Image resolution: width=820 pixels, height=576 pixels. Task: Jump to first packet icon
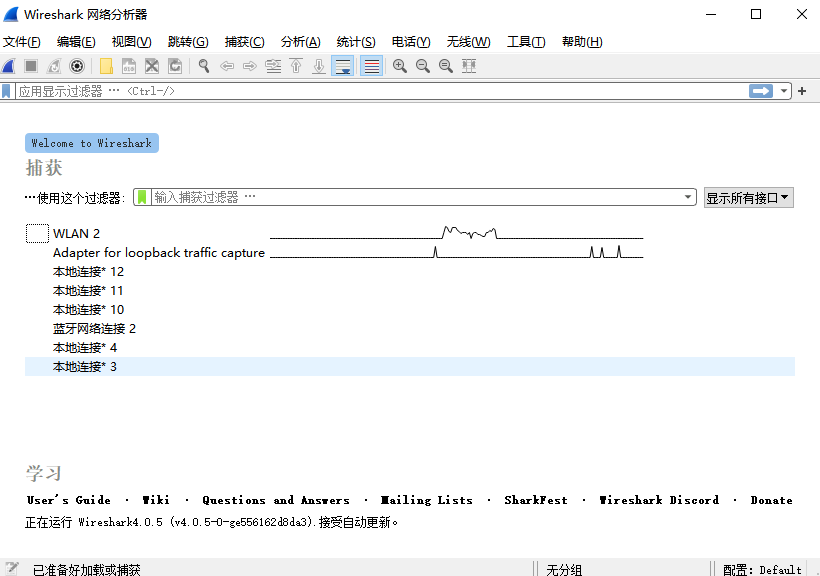click(296, 66)
